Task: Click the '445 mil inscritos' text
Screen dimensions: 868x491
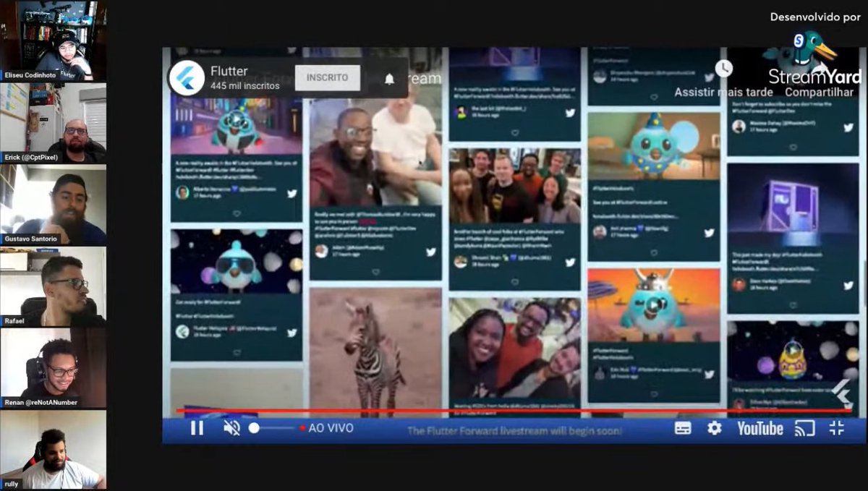Action: 245,85
